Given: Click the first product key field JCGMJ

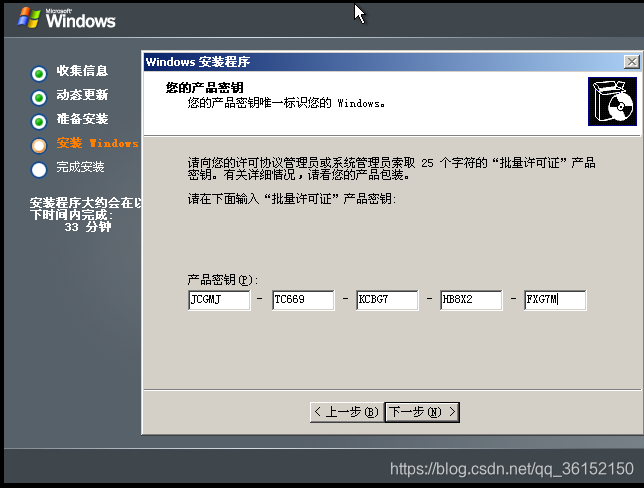Looking at the screenshot, I should (x=219, y=300).
